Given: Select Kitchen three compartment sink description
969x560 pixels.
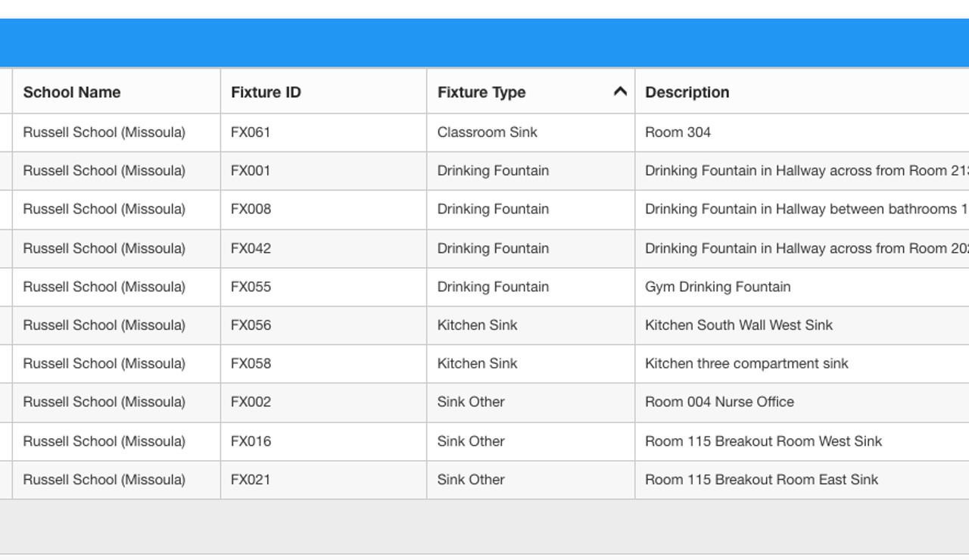Looking at the screenshot, I should coord(746,364).
